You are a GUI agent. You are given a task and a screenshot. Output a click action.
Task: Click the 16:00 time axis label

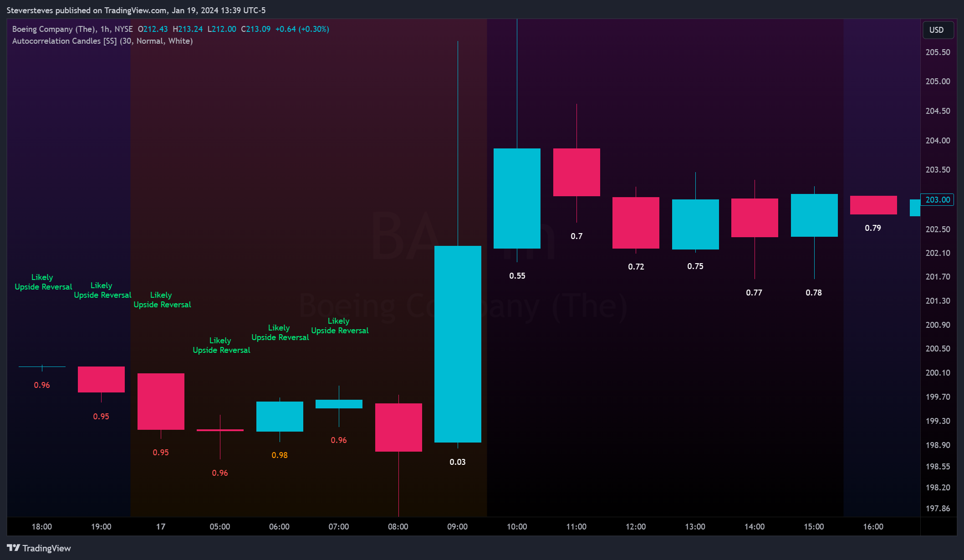pyautogui.click(x=873, y=527)
